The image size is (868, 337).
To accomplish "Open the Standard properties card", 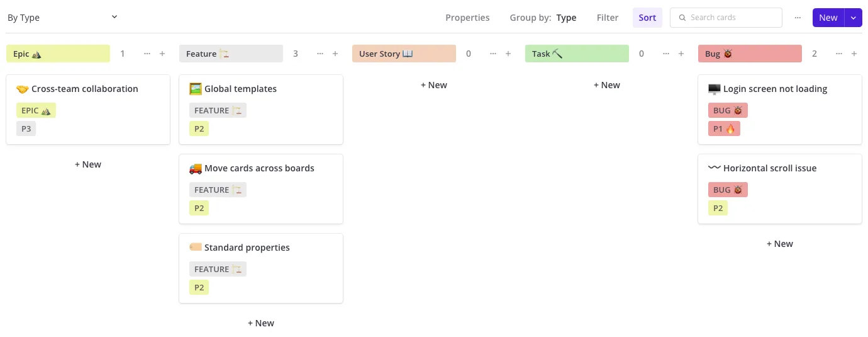I will coord(261,268).
